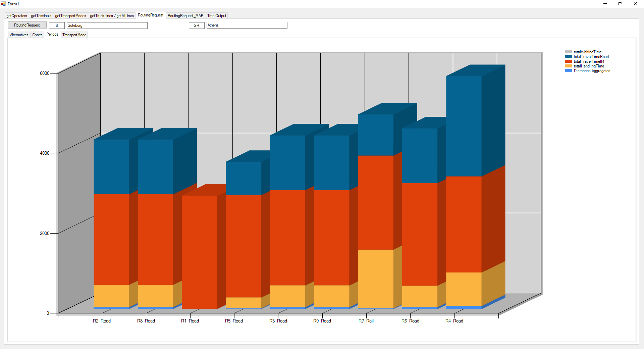644x349 pixels.
Task: Click the totalHandlingTime legend swatch
Action: point(568,66)
